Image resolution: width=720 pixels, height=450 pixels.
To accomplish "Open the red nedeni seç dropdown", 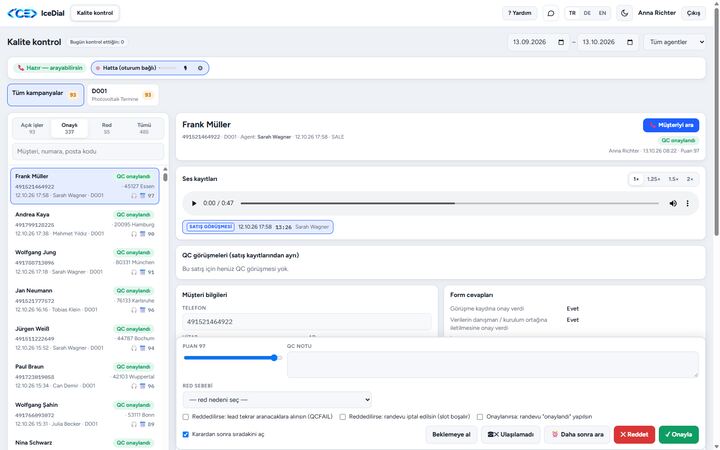I will pos(277,400).
